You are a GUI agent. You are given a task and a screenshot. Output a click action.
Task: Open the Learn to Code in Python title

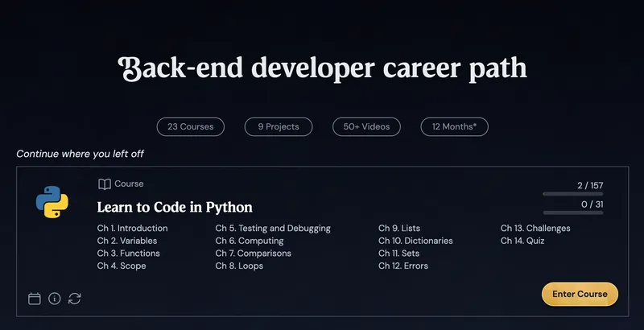click(175, 207)
